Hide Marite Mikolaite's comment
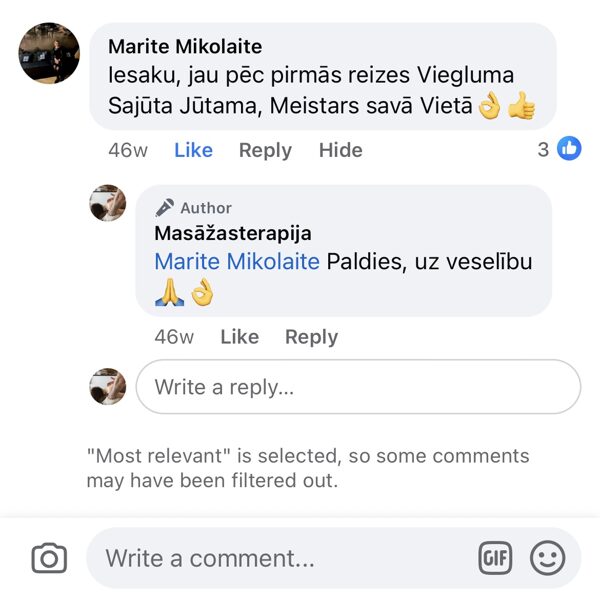This screenshot has height=600, width=600. (340, 150)
